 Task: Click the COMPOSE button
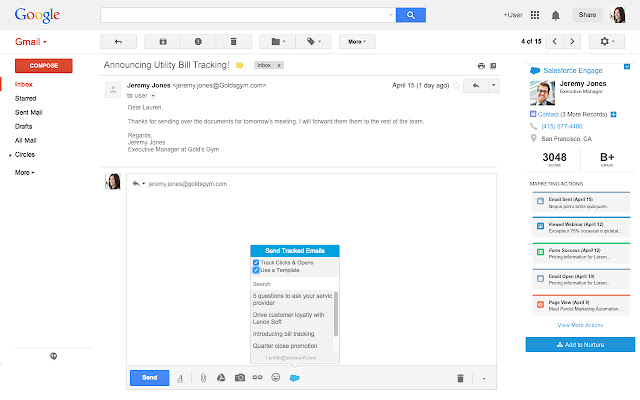click(x=44, y=66)
